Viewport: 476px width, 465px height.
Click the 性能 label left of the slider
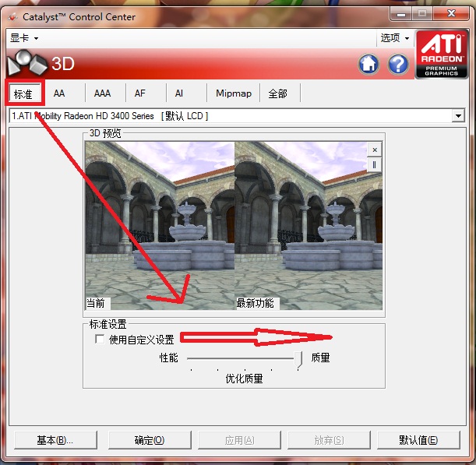(x=168, y=358)
